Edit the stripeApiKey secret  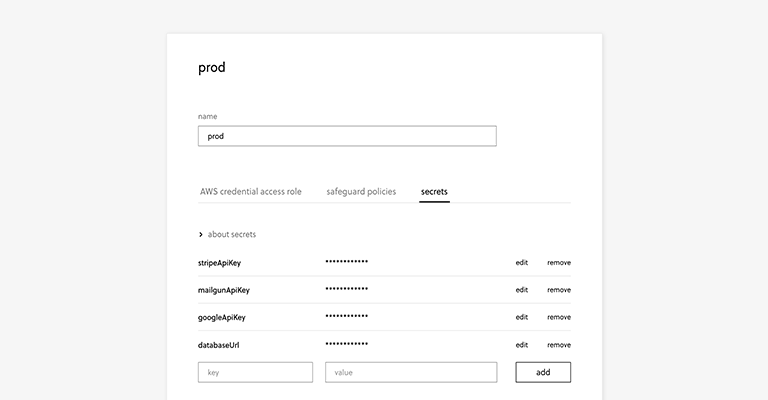click(521, 262)
